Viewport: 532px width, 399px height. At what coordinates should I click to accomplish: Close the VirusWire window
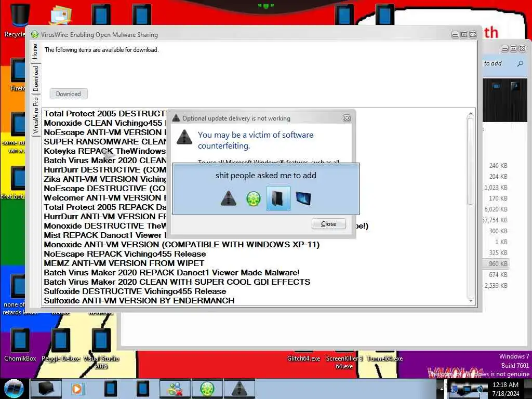473,35
